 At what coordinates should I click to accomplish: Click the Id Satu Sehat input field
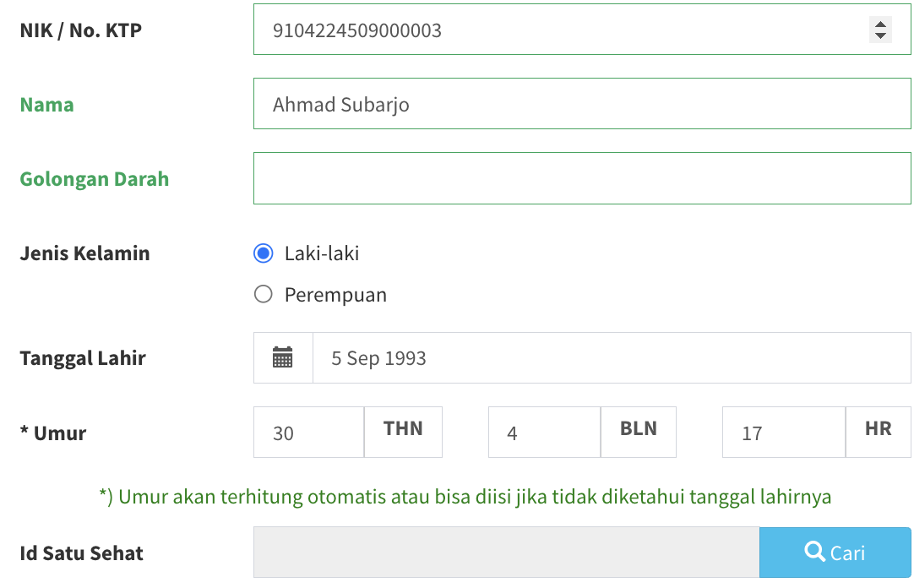point(507,553)
